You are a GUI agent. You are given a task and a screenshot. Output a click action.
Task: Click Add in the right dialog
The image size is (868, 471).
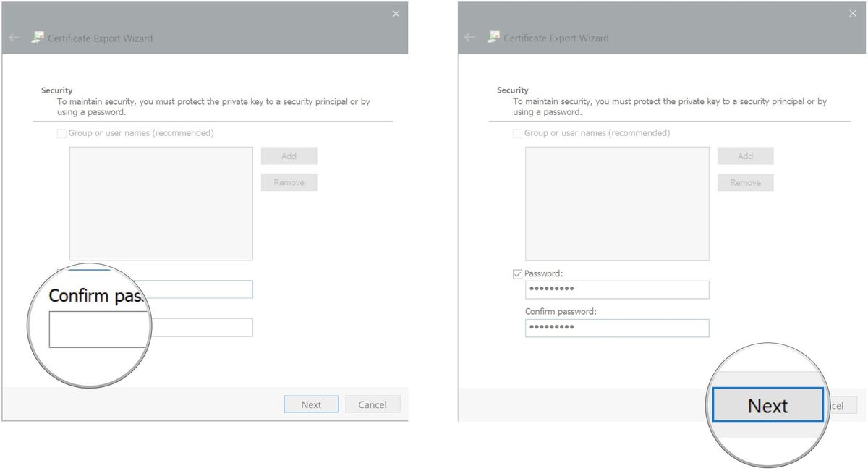point(745,156)
